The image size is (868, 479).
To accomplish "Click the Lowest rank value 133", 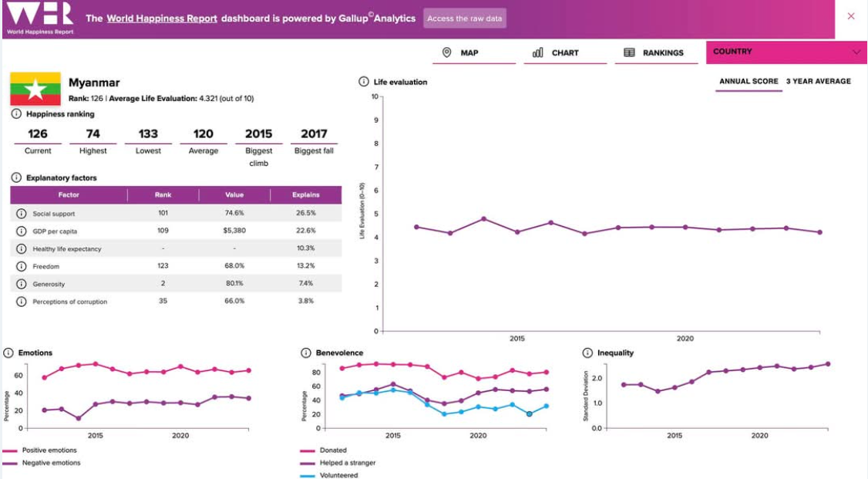I will click(148, 134).
